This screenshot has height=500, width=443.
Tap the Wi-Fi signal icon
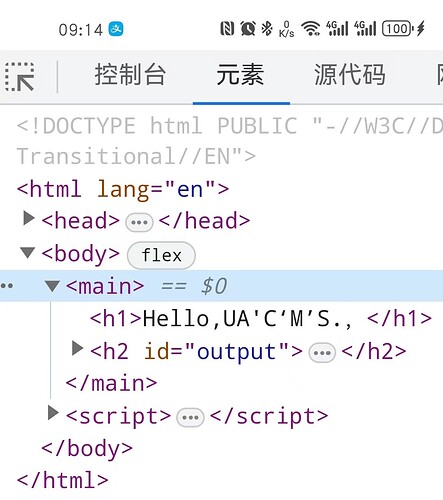[311, 28]
